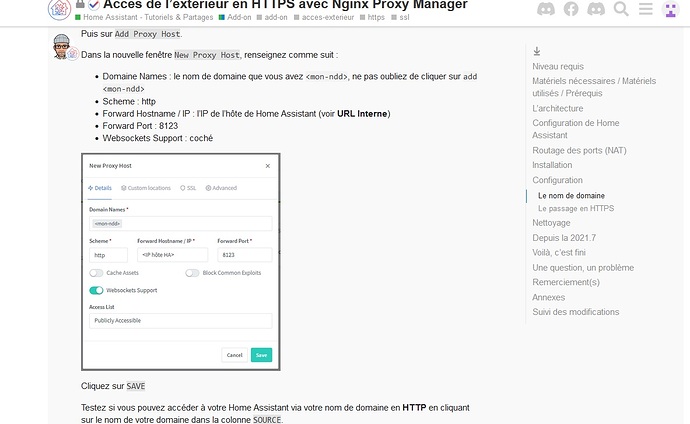Open the Access List Publicly Accessible dropdown
The height and width of the screenshot is (424, 690).
(180, 321)
